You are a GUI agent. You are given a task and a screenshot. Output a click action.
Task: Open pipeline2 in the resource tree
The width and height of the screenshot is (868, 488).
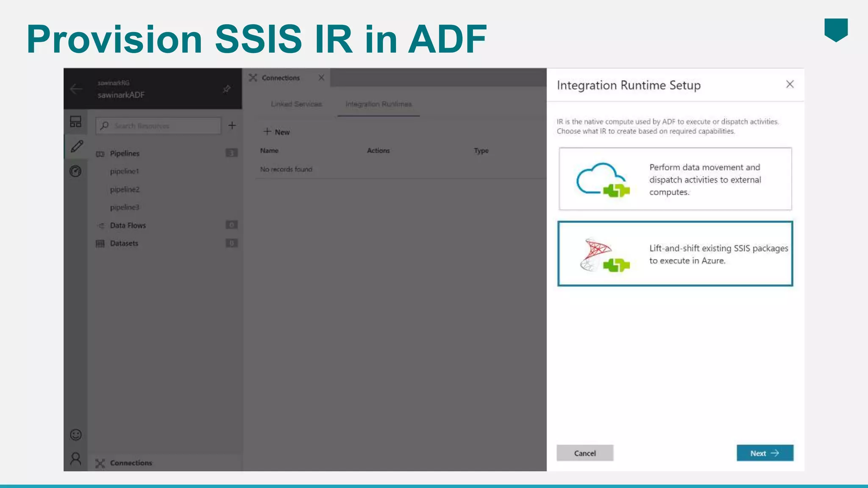pos(125,189)
